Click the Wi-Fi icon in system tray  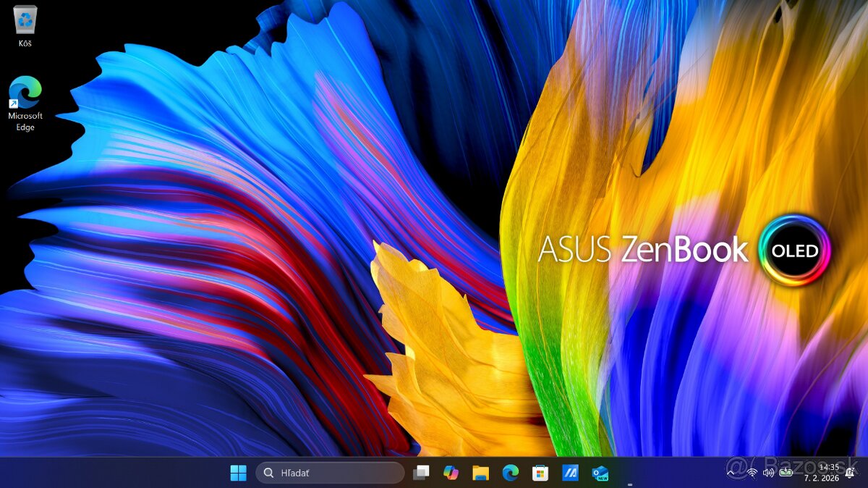[x=752, y=473]
